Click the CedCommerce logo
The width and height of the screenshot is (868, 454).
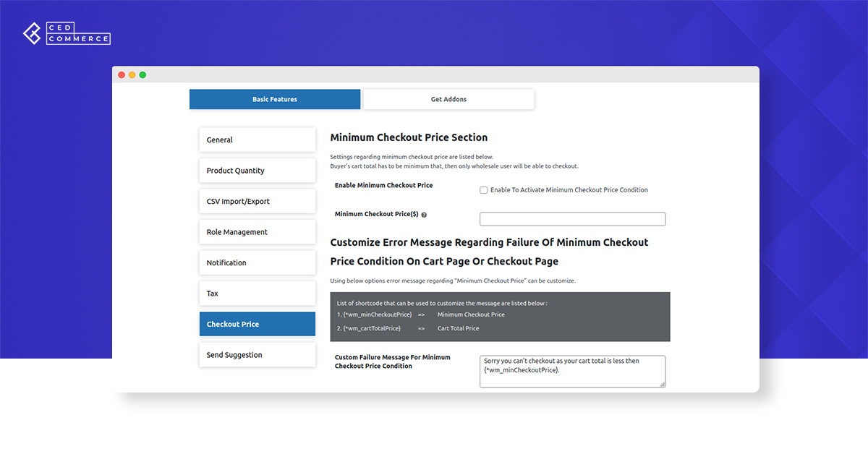pos(67,34)
